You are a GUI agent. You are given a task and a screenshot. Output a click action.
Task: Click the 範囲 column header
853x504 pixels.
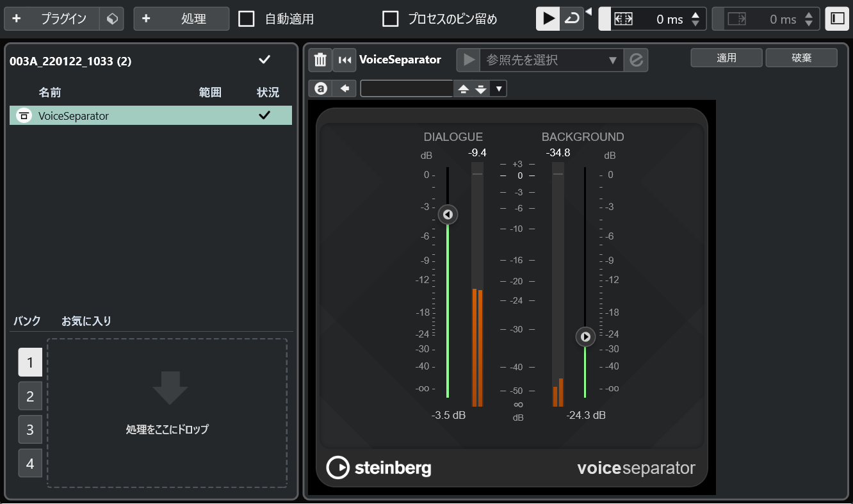click(210, 92)
